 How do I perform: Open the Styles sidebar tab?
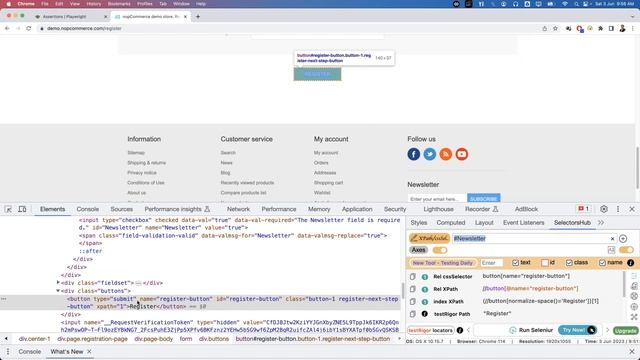click(x=419, y=223)
